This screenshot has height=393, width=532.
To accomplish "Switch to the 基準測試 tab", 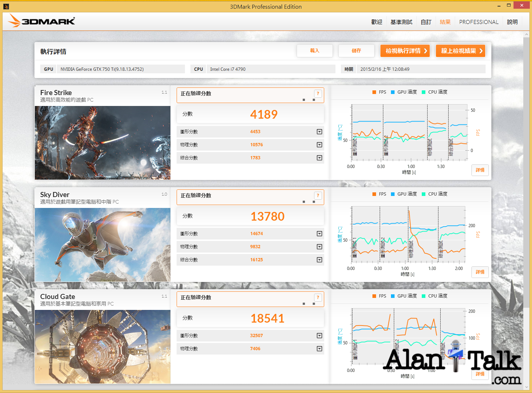I will point(401,22).
